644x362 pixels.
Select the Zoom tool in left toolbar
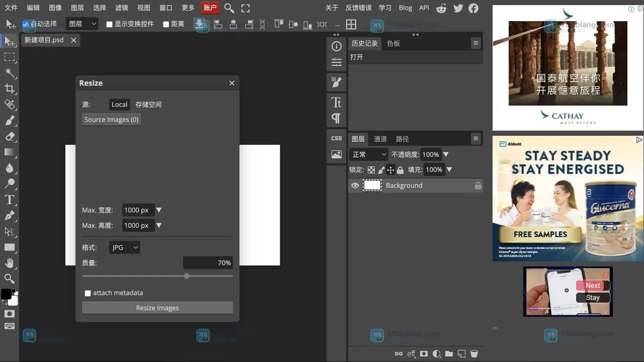(x=10, y=279)
